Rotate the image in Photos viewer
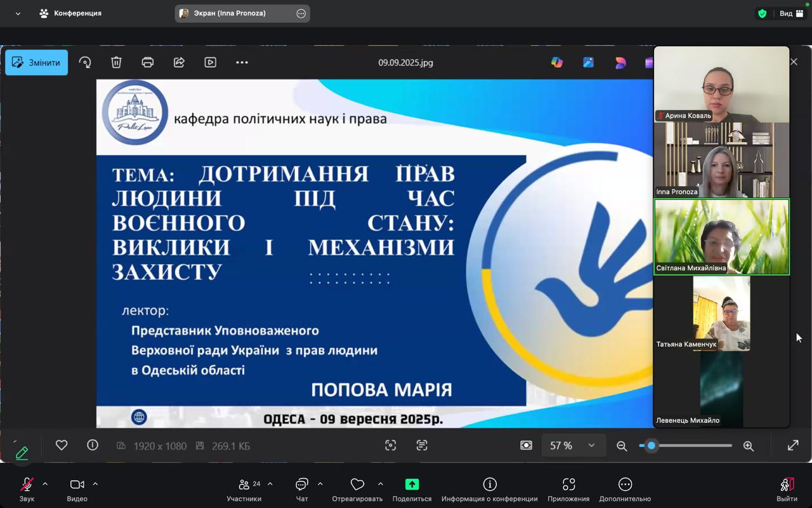The image size is (812, 508). click(x=85, y=62)
